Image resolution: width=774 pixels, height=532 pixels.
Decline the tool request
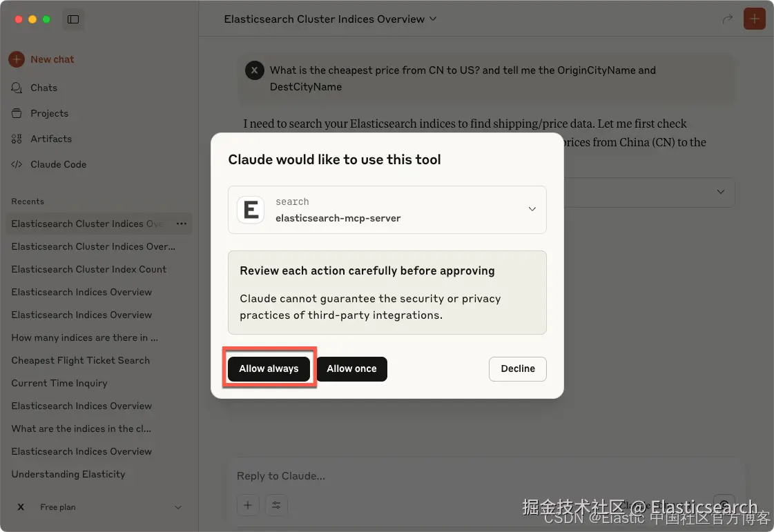coord(518,368)
